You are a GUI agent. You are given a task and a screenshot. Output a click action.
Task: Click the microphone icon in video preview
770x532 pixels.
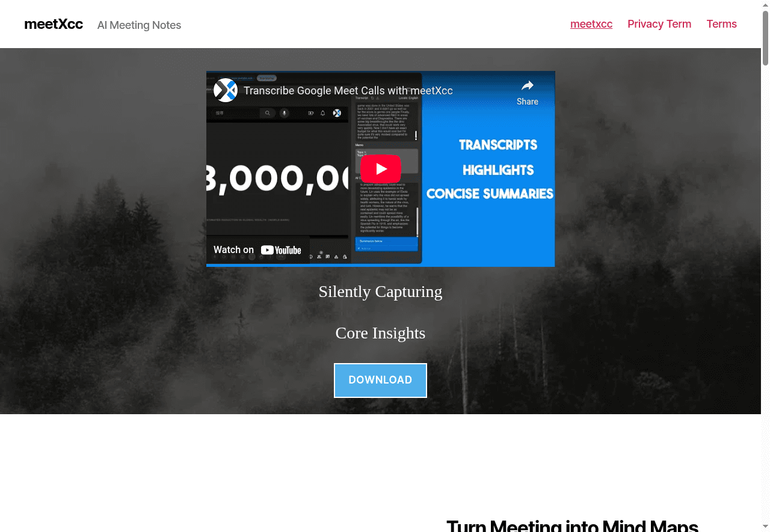284,113
